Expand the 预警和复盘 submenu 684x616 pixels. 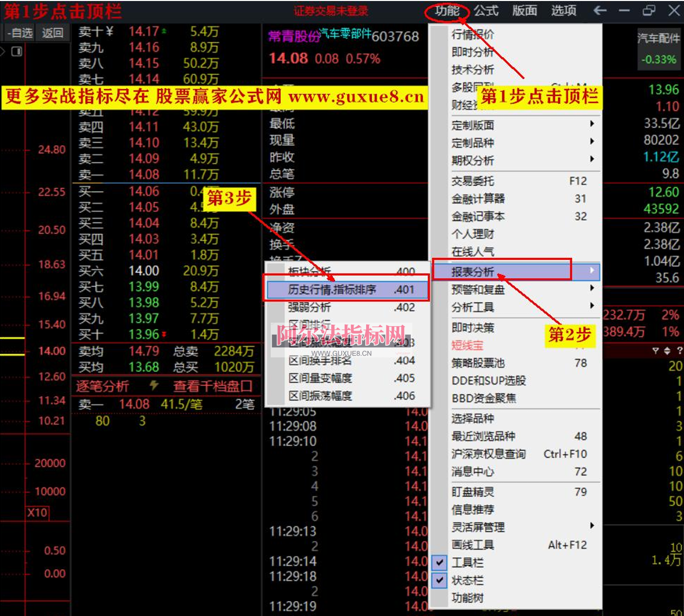click(593, 289)
